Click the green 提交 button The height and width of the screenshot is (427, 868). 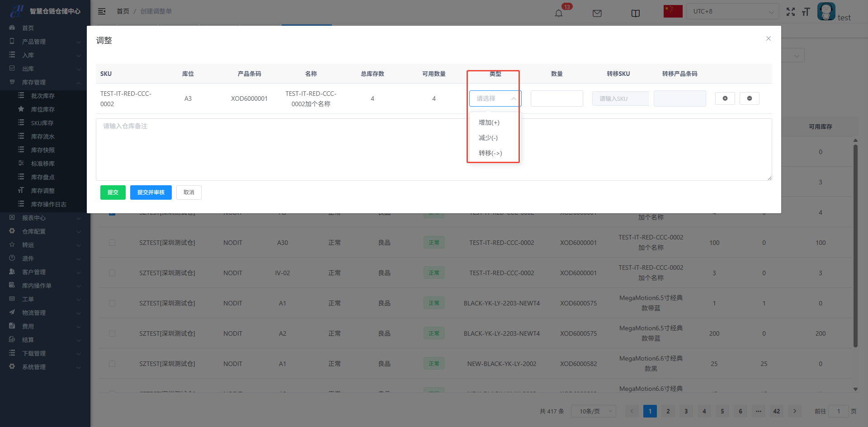pos(113,192)
